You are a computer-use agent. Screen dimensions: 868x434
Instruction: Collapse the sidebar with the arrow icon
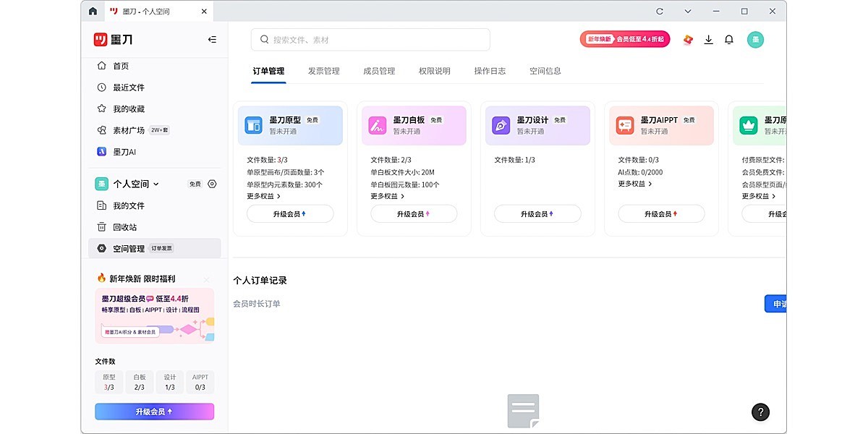(212, 40)
